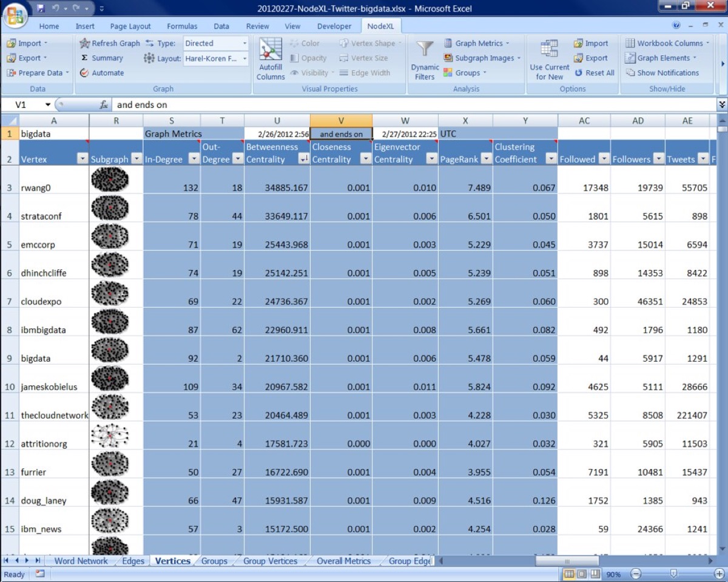
Task: Select Tweets cell with value 221407
Action: (687, 407)
